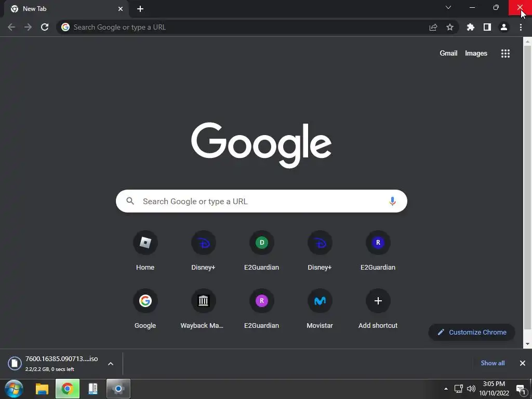Open the Wayback Machine shortcut
Screen dimensions: 532x399
point(203,309)
